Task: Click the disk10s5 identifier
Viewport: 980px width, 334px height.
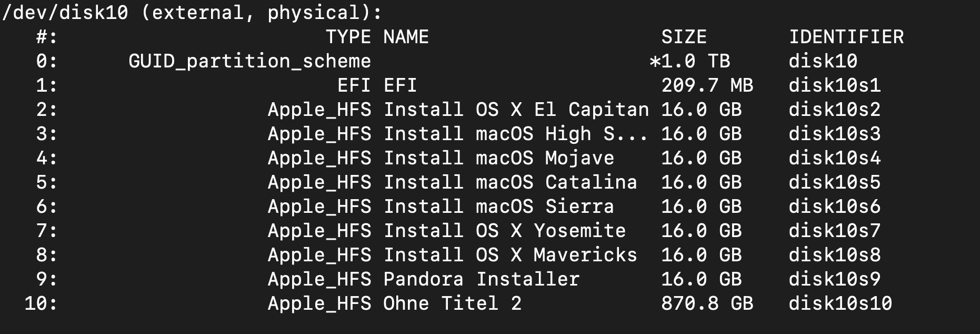Action: [x=834, y=182]
